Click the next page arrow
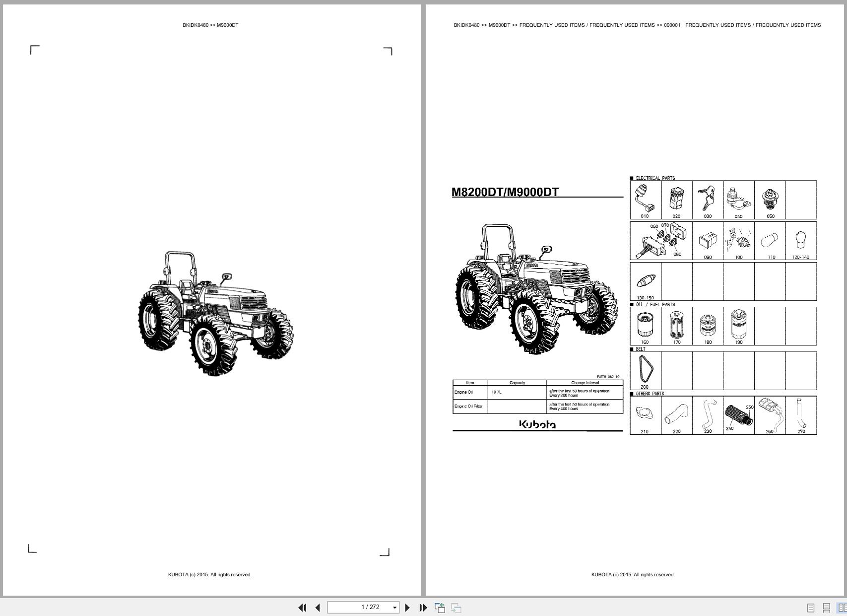Screen dimensions: 847x616 click(408, 607)
